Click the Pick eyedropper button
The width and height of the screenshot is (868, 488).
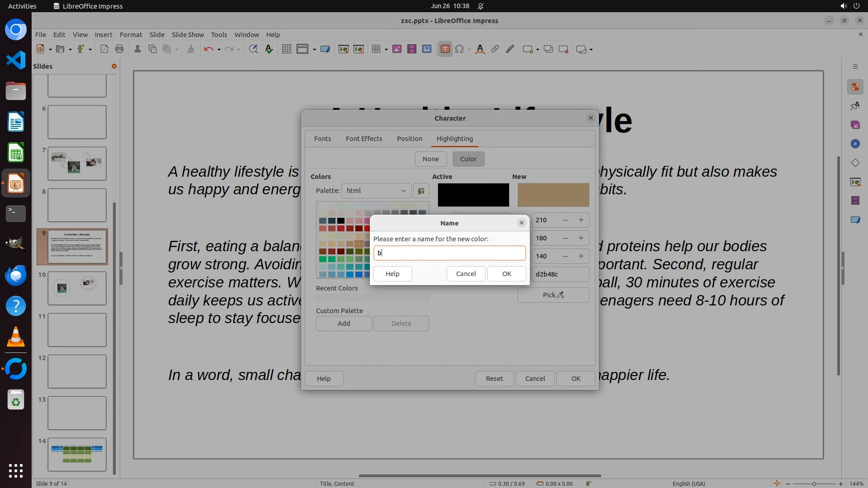553,295
